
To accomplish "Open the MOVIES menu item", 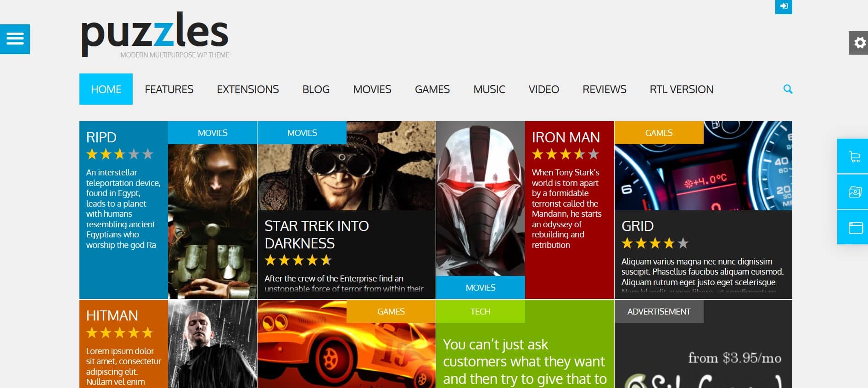I will click(372, 89).
